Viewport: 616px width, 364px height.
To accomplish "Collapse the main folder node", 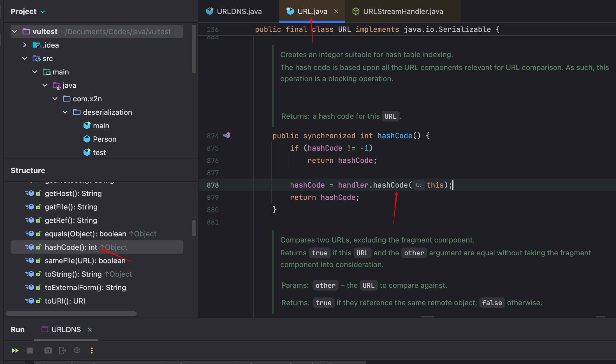I will click(x=35, y=72).
